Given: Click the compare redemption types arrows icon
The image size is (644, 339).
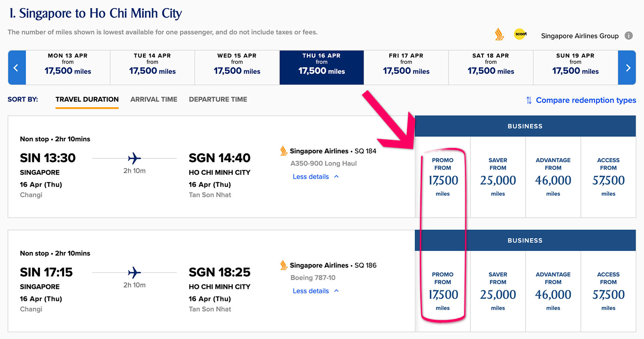Looking at the screenshot, I should (529, 100).
